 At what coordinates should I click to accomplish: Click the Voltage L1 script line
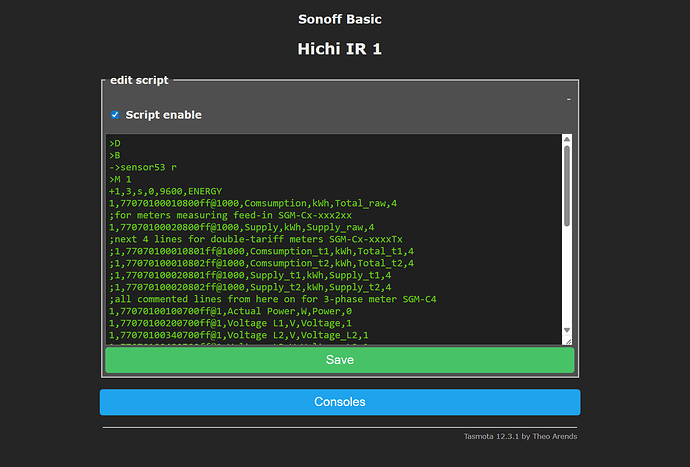230,323
